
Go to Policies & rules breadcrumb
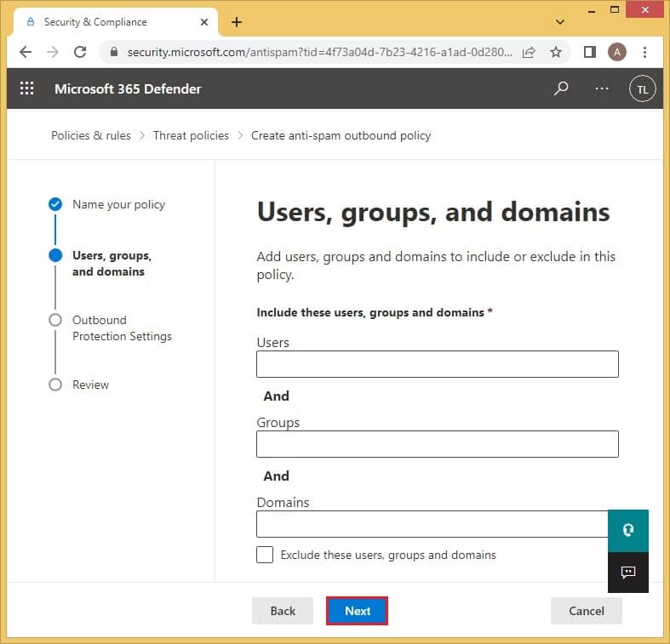(91, 135)
